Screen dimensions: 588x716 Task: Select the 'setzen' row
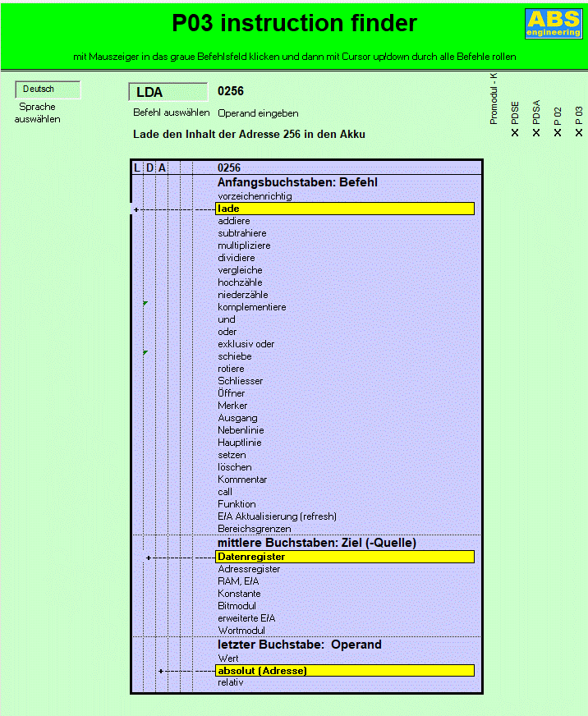tap(232, 455)
